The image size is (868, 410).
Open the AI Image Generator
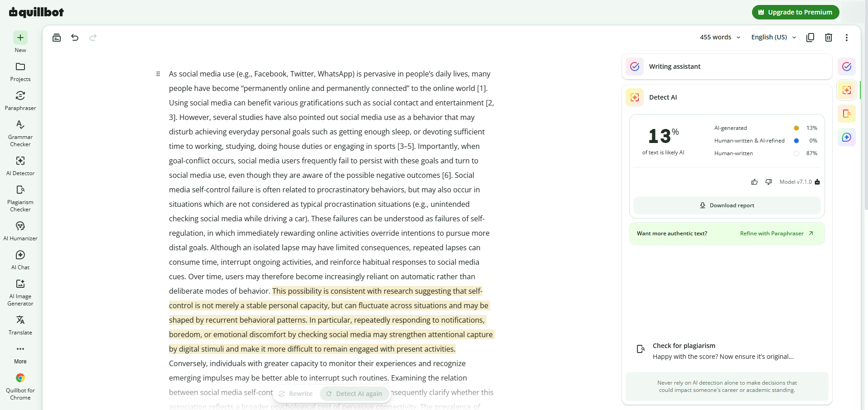(20, 293)
